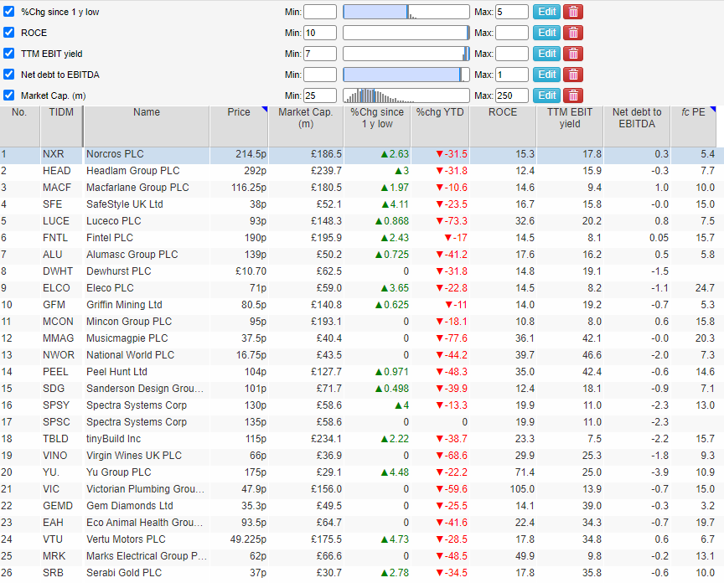Image resolution: width=724 pixels, height=588 pixels.
Task: Sort by the TIDM column header
Action: (61, 126)
